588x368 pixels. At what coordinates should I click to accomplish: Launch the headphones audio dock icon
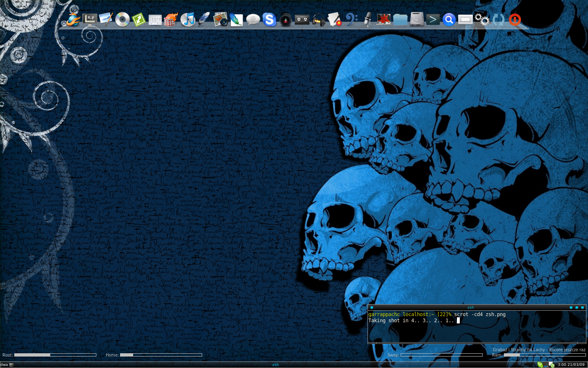click(x=318, y=20)
